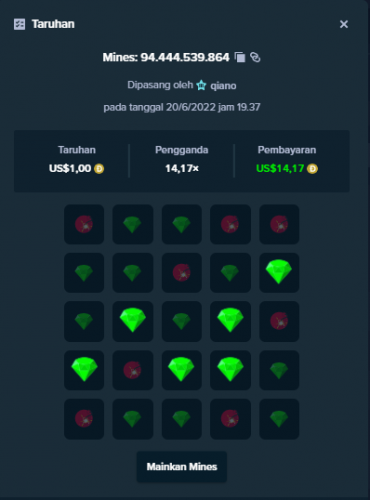Select the mine tile in row 4, column 2
This screenshot has height=500, width=370.
133,370
